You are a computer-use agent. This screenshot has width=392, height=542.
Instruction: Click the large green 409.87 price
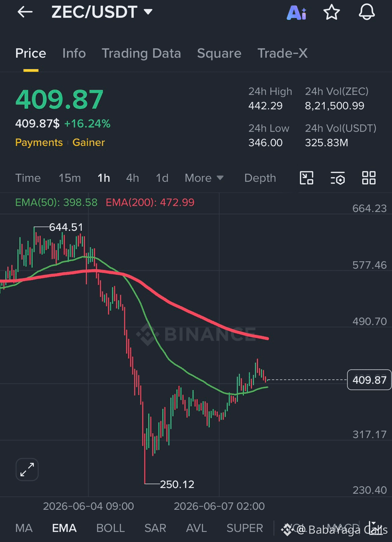pyautogui.click(x=59, y=99)
